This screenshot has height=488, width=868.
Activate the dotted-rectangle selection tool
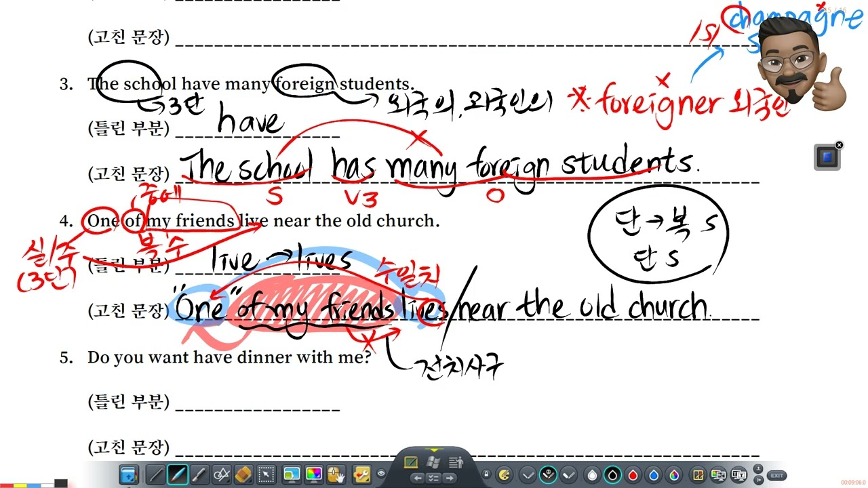[267, 474]
